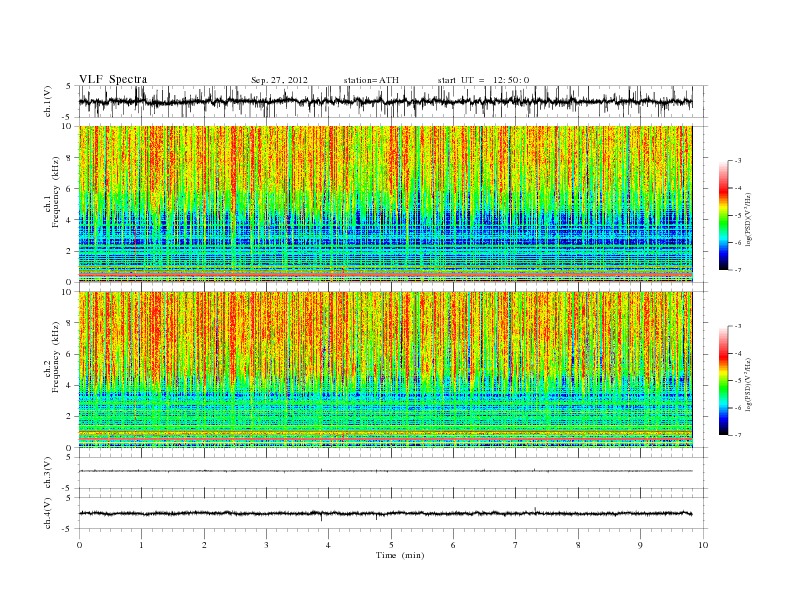Select the "start UT = 12:50:0" text
792x612 pixels.
pyautogui.click(x=483, y=80)
